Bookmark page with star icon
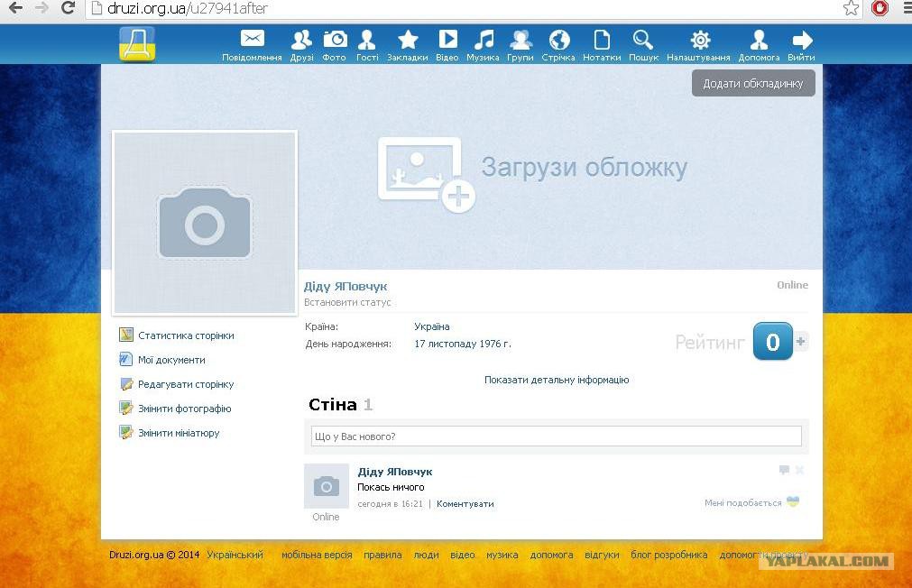This screenshot has height=588, width=912. point(851,8)
